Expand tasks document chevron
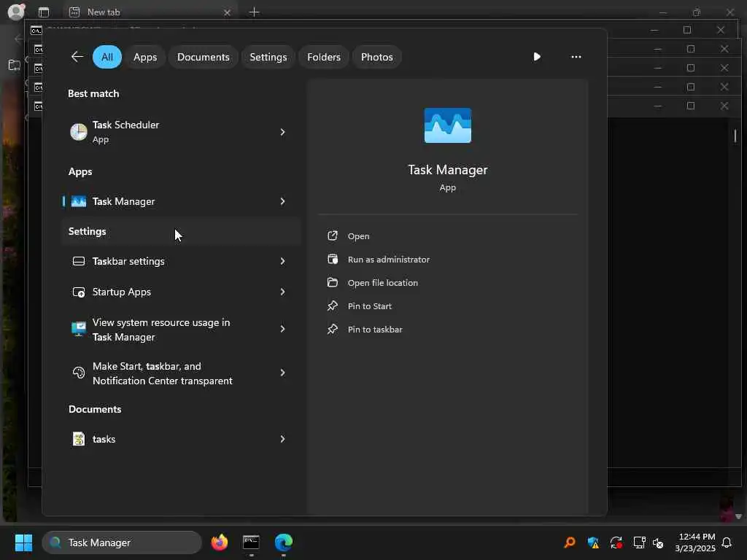 pyautogui.click(x=282, y=438)
